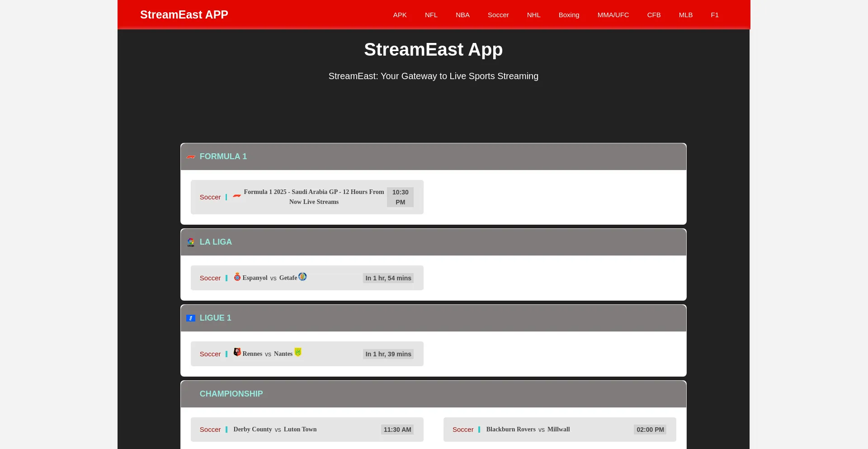868x449 pixels.
Task: Click Soccer label in Blackburn Rovers row
Action: 463,430
